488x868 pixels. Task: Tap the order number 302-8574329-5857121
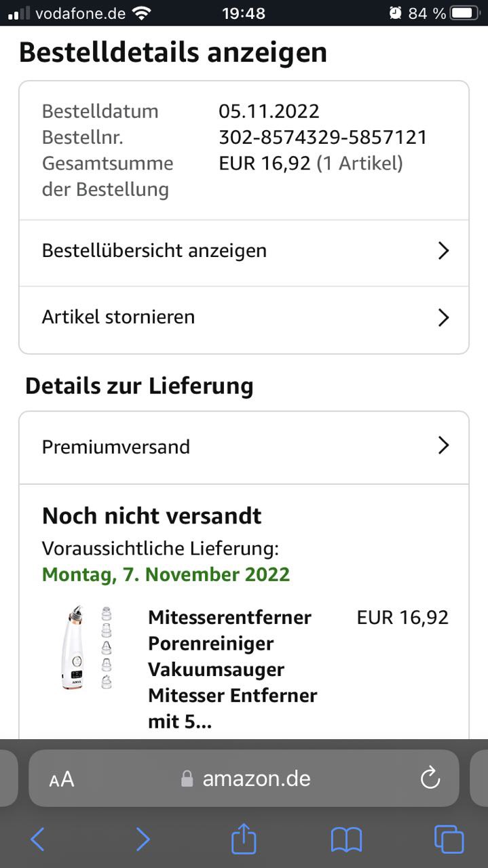323,138
